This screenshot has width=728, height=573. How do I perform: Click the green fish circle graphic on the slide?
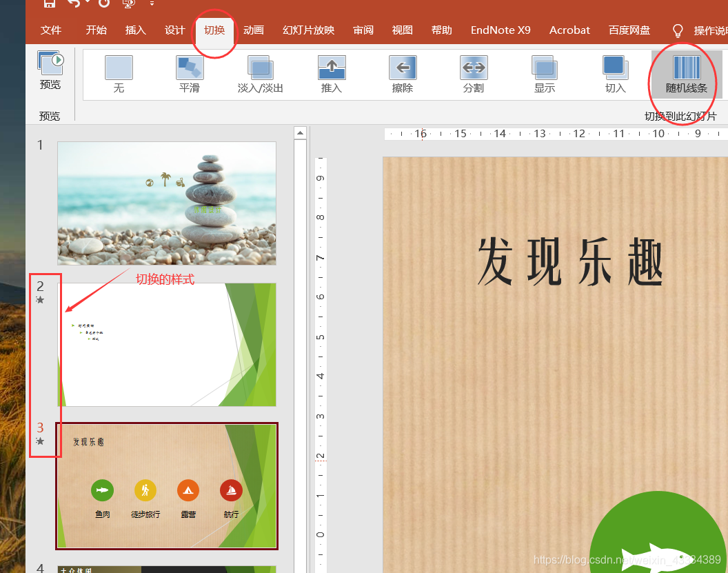[x=658, y=532]
